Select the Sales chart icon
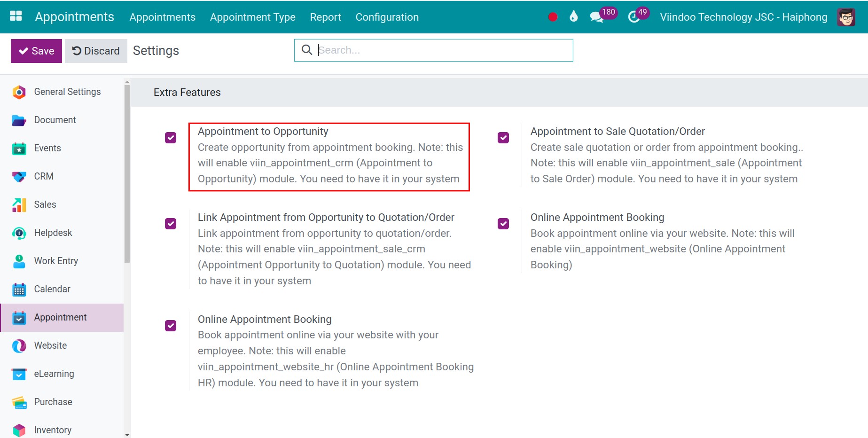Image resolution: width=868 pixels, height=438 pixels. (x=19, y=205)
